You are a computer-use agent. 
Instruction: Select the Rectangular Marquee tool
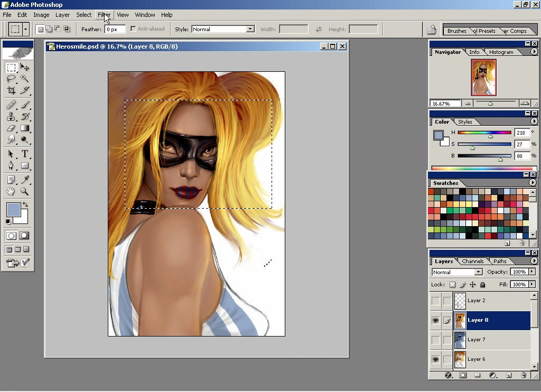coord(11,67)
